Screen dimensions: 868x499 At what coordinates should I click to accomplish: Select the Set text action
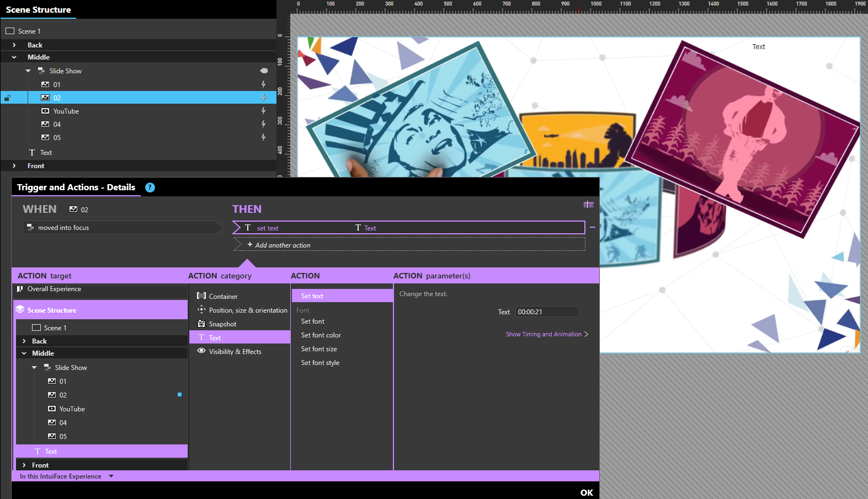pyautogui.click(x=342, y=296)
